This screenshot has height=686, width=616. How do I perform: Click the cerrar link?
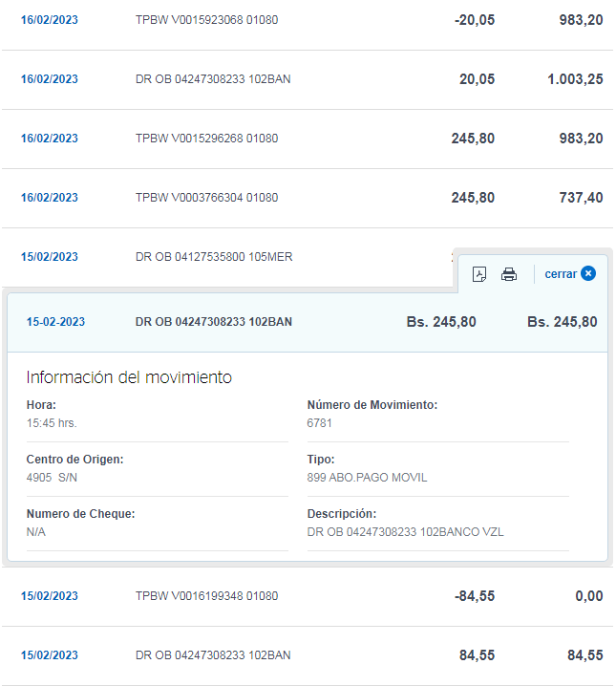tap(561, 274)
